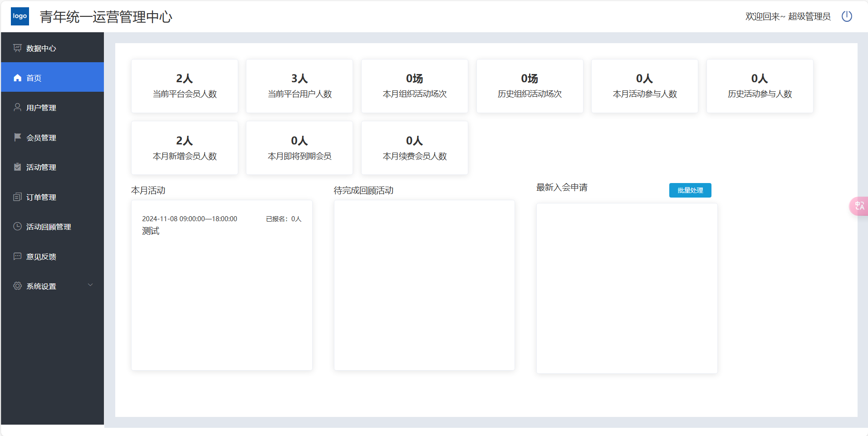The image size is (868, 436).
Task: Click the 本月组织活动场次 card
Action: [x=415, y=86]
